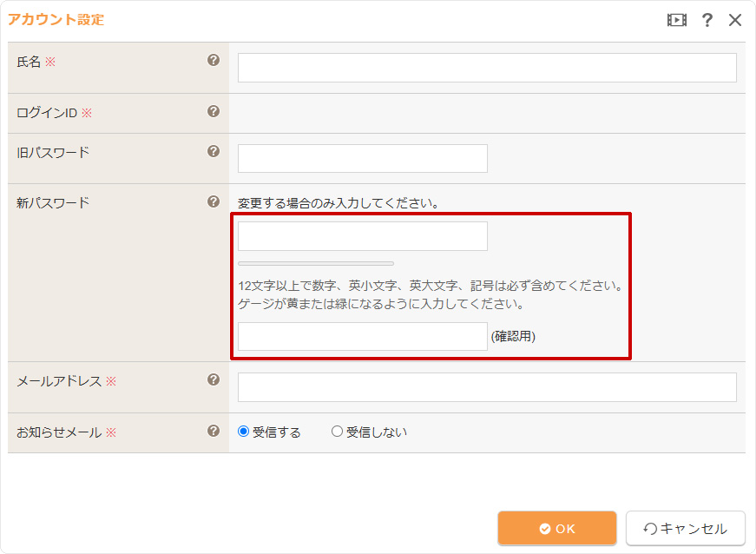Open help for the 新パスワード field
756x554 pixels.
point(214,201)
